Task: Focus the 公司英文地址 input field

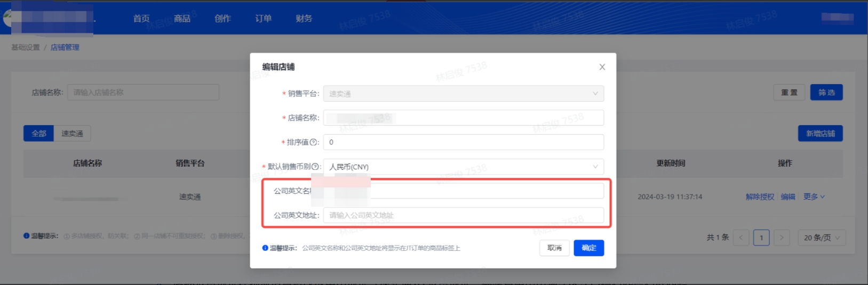Action: pyautogui.click(x=463, y=215)
